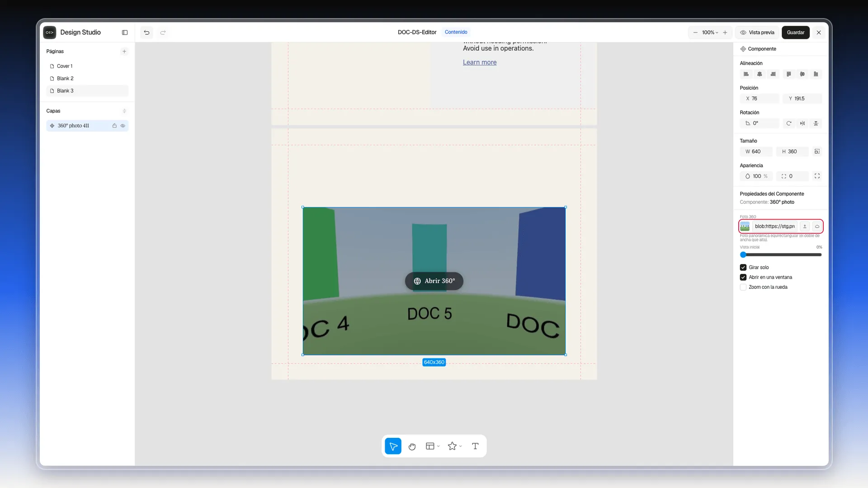This screenshot has width=868, height=488.
Task: Align component vertical center
Action: (x=802, y=74)
